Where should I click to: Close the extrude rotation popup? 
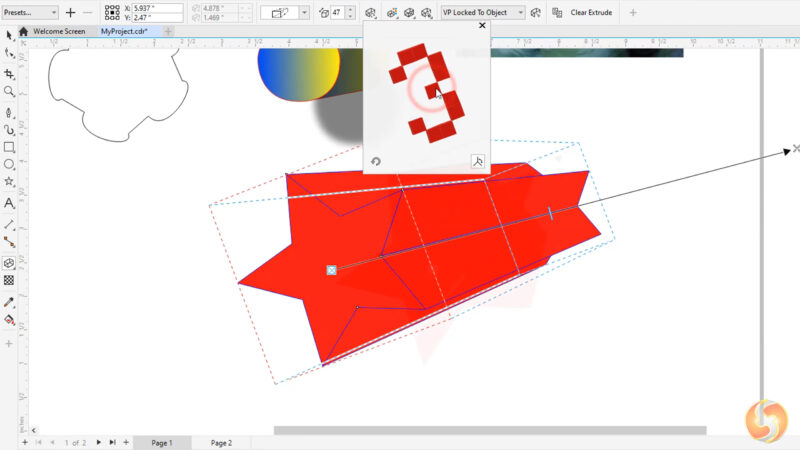point(482,25)
